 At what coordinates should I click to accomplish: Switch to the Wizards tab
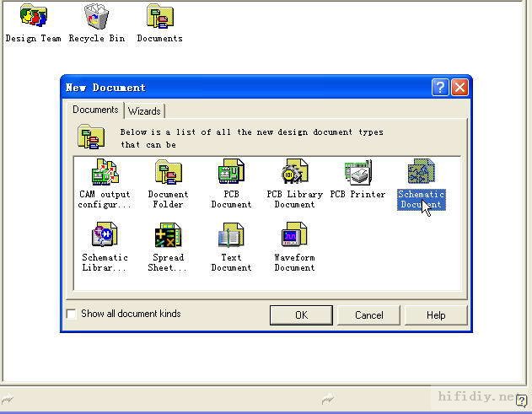[x=145, y=111]
